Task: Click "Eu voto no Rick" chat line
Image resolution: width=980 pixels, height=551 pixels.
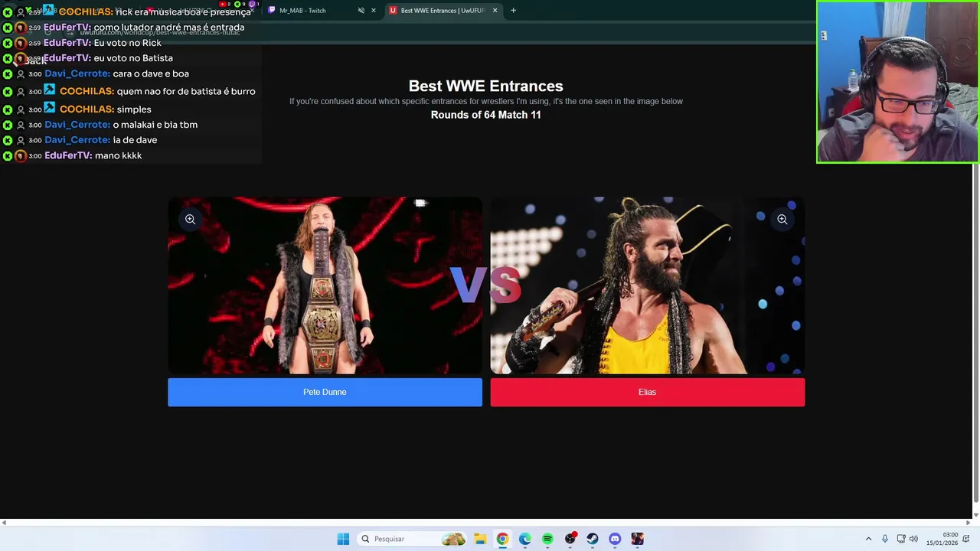Action: (x=127, y=43)
